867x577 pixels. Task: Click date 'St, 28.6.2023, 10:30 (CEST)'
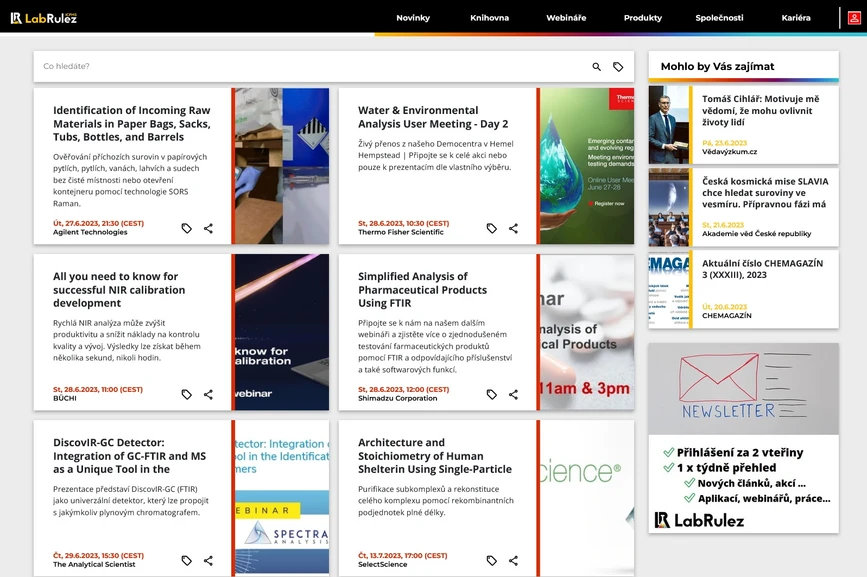(x=404, y=223)
